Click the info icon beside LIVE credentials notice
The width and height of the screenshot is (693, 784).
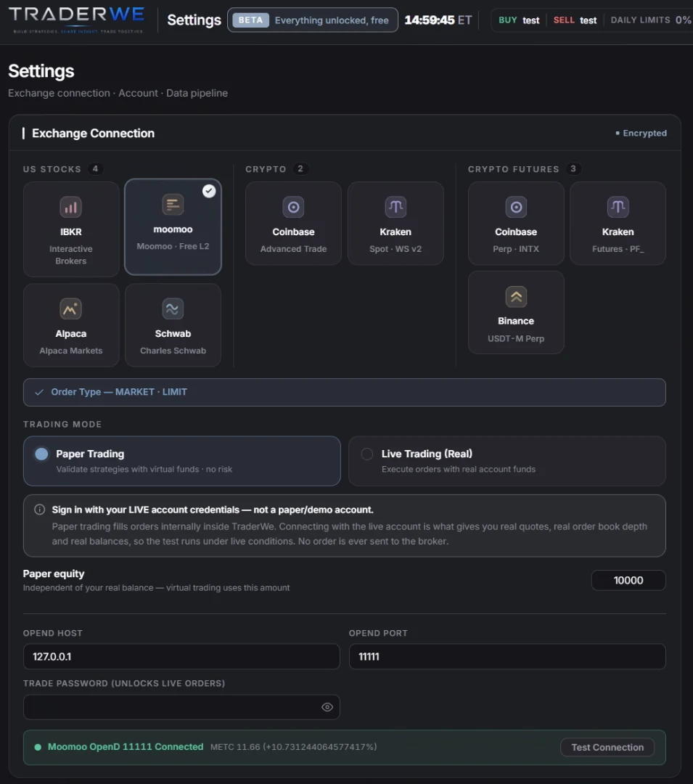[x=39, y=510]
